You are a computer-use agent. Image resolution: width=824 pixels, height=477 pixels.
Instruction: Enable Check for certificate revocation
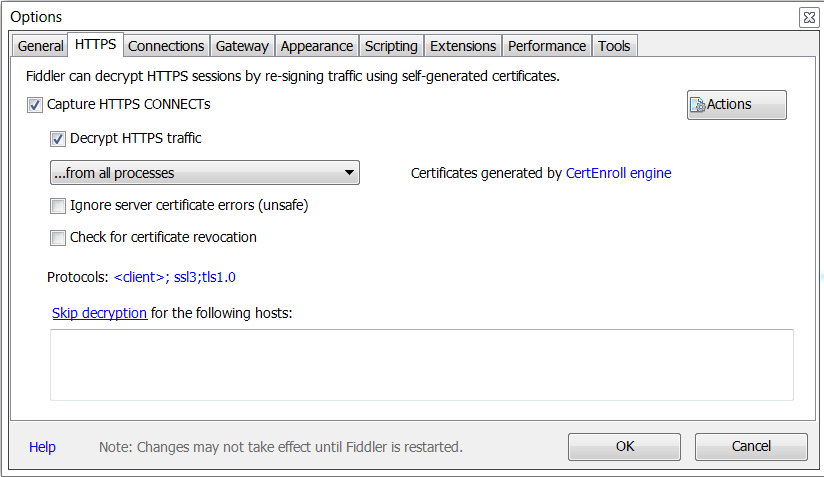58,238
